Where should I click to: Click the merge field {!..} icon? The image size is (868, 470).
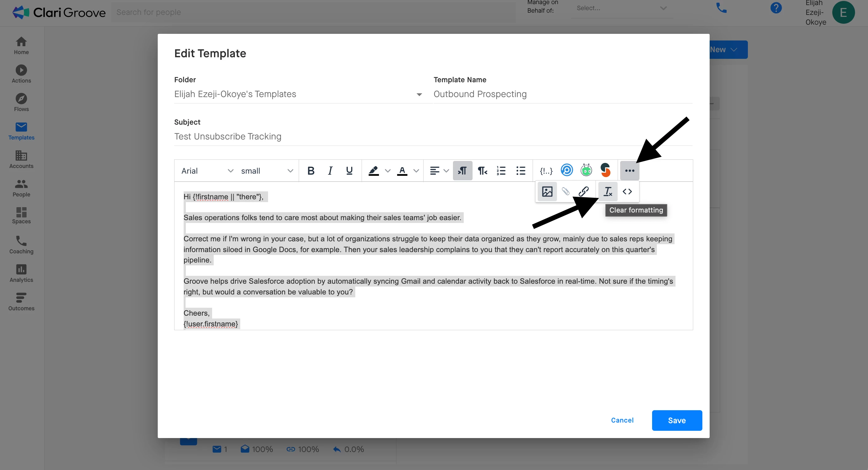click(546, 171)
